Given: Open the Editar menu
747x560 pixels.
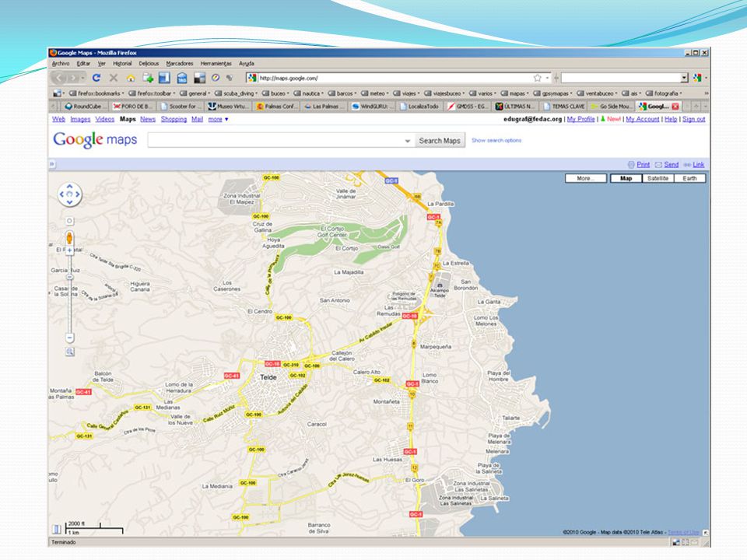Looking at the screenshot, I should [83, 63].
